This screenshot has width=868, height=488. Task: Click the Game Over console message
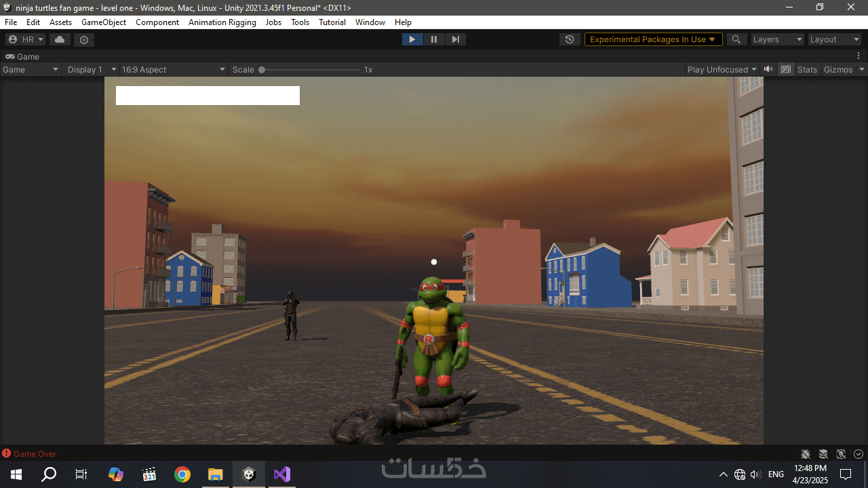coord(35,453)
